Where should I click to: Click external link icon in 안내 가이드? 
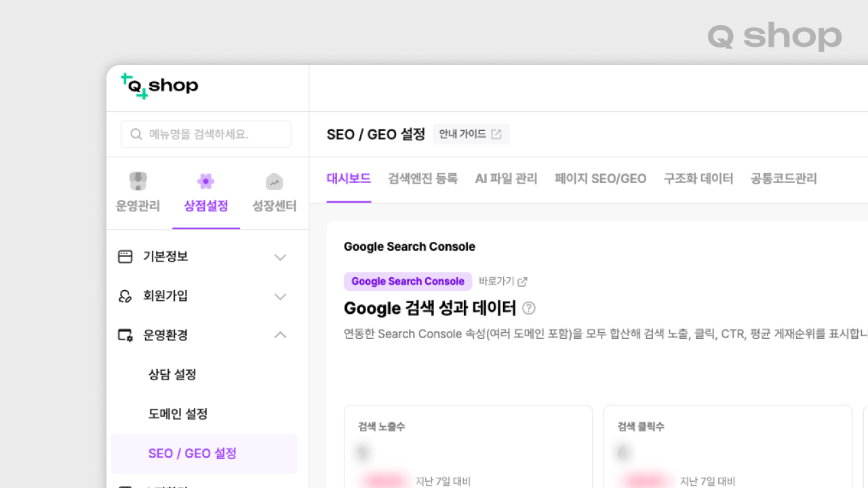[x=496, y=134]
